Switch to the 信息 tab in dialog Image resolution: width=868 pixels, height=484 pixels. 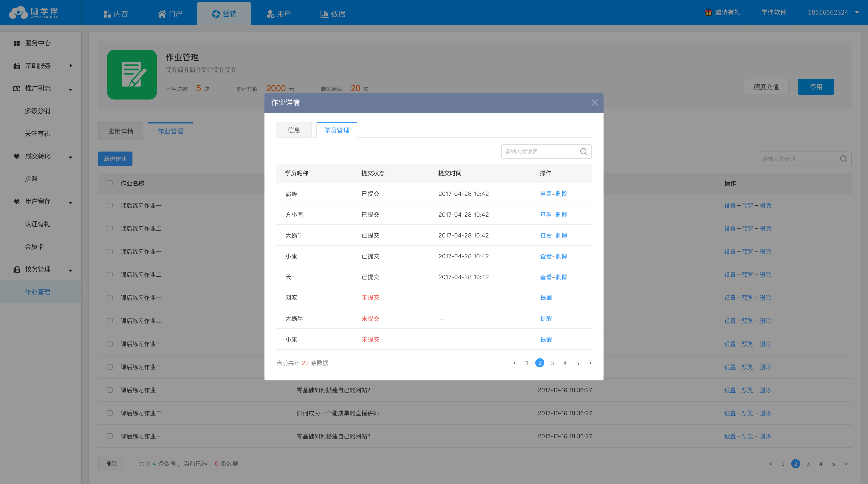pos(294,130)
